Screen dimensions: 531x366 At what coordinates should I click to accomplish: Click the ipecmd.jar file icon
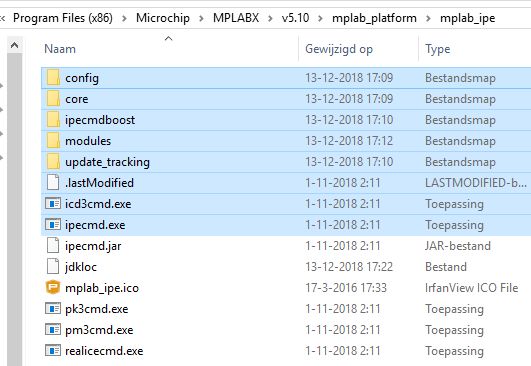pyautogui.click(x=53, y=245)
